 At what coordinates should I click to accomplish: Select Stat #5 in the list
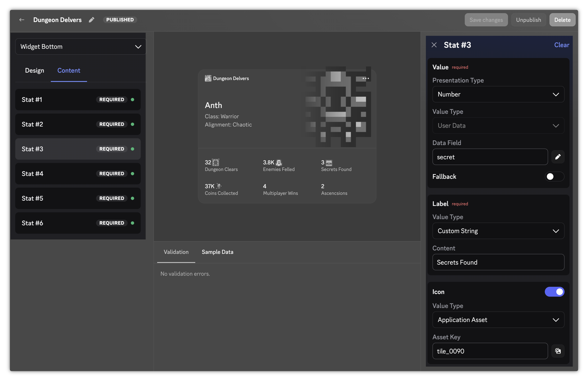78,198
